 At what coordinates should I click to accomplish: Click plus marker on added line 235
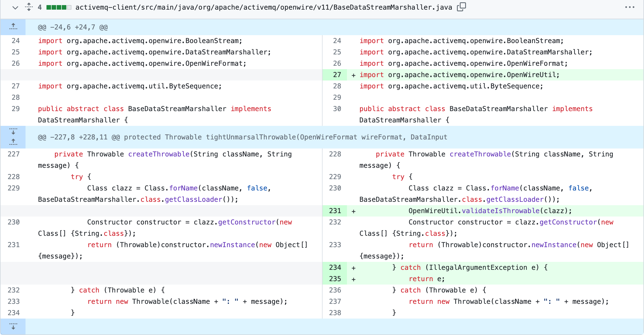(353, 279)
